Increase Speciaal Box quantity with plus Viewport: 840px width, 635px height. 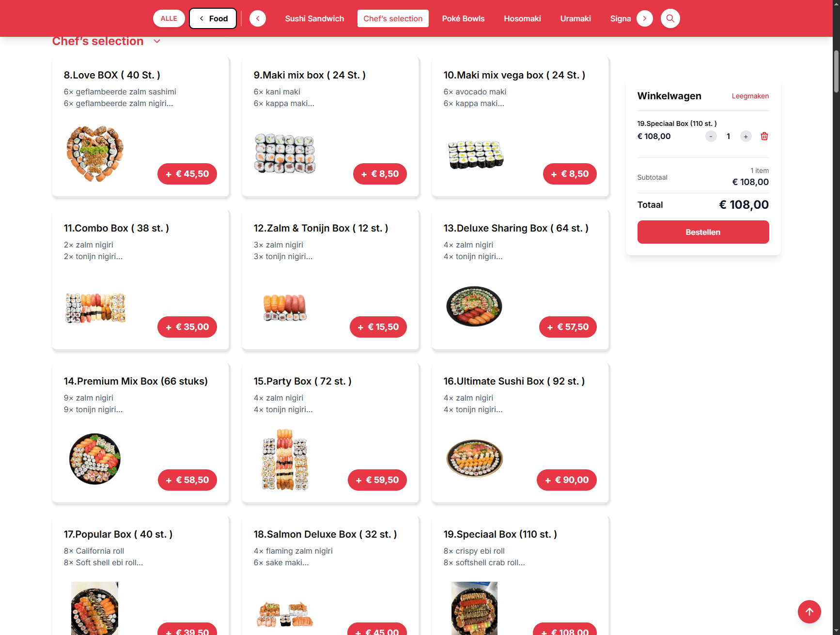[x=746, y=137]
